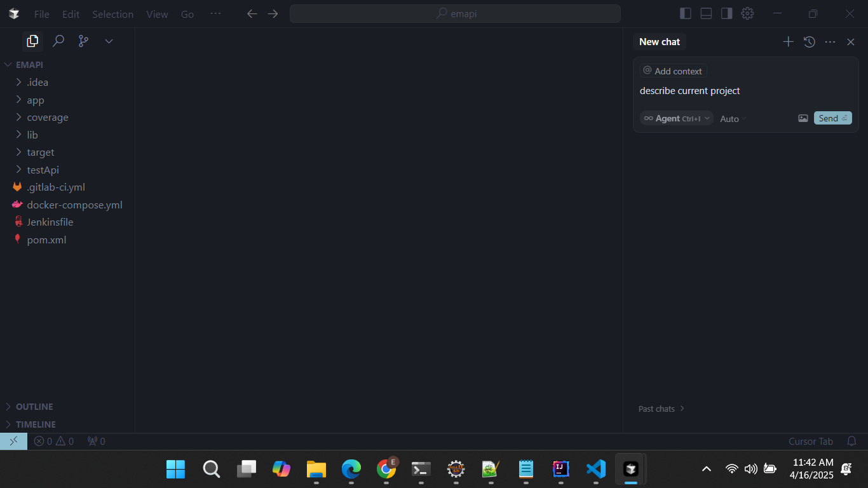Open the File menu
868x488 pixels.
pos(41,14)
